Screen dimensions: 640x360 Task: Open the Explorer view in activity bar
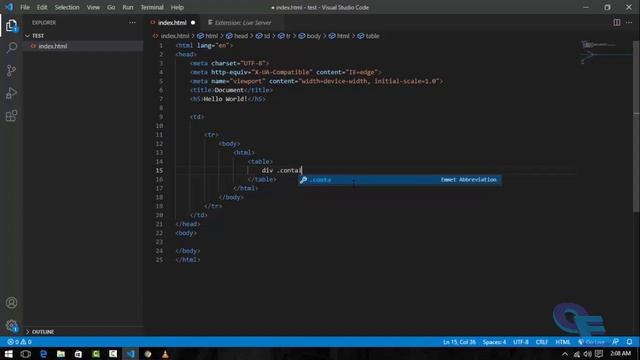click(11, 26)
